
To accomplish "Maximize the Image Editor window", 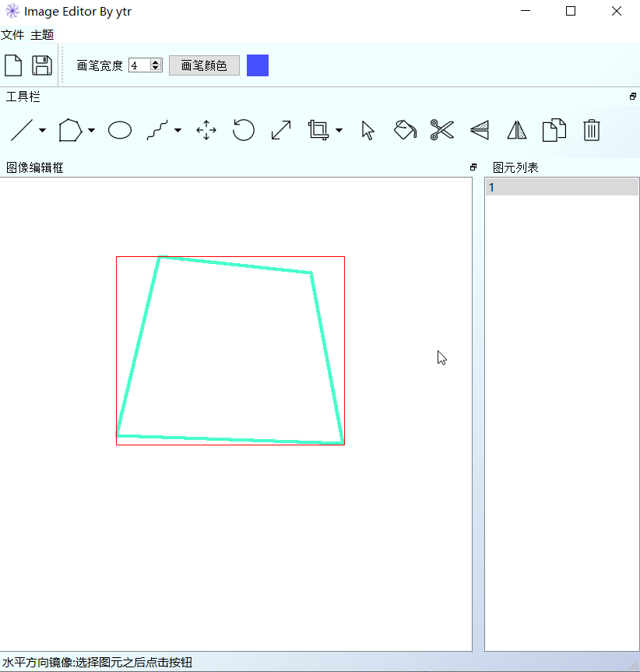I will click(x=571, y=11).
